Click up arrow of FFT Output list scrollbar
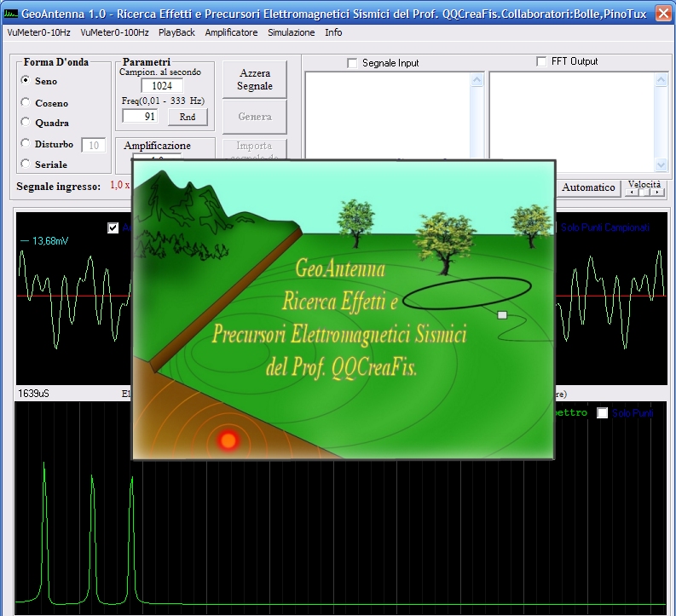This screenshot has height=616, width=676. pyautogui.click(x=661, y=80)
